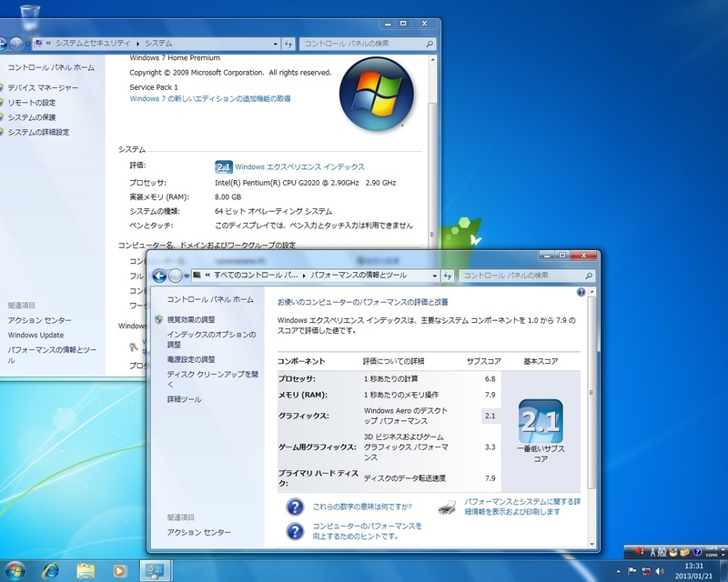Screen dimensions: 728x582
Task: Open Windows Media Player from taskbar
Action: [119, 570]
